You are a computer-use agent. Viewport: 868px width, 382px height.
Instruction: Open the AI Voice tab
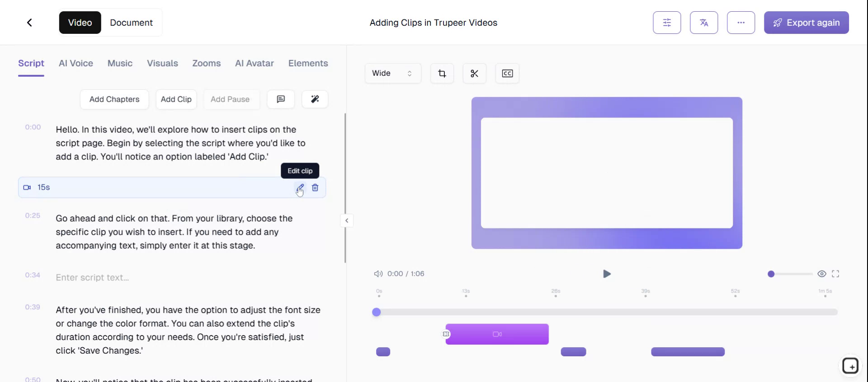coord(76,63)
